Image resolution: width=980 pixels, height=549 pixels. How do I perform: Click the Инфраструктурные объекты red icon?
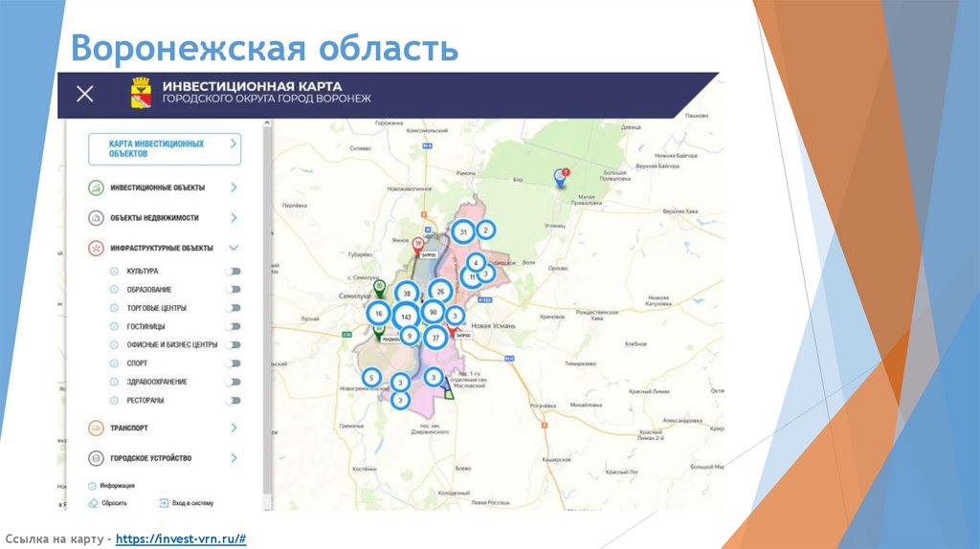point(96,248)
